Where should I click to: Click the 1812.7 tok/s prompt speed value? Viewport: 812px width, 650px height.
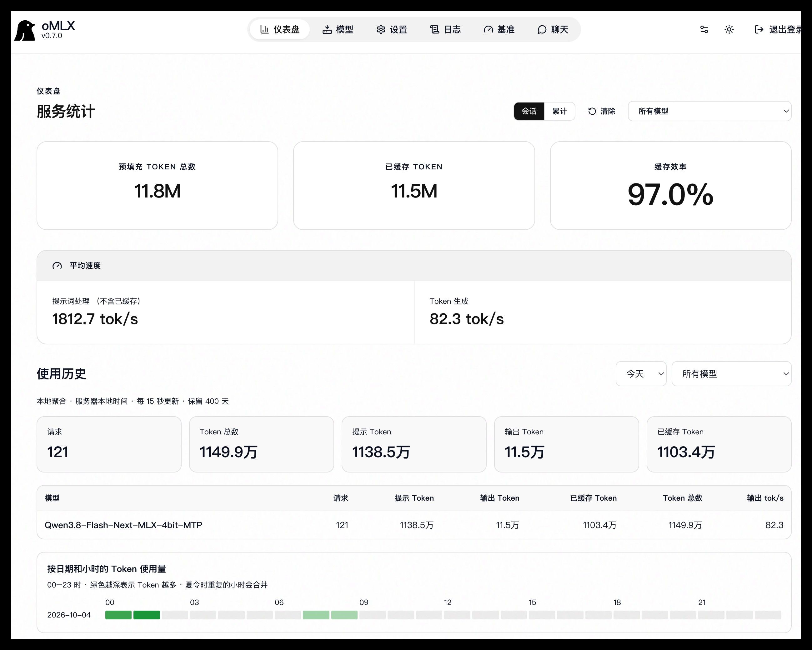(x=95, y=319)
